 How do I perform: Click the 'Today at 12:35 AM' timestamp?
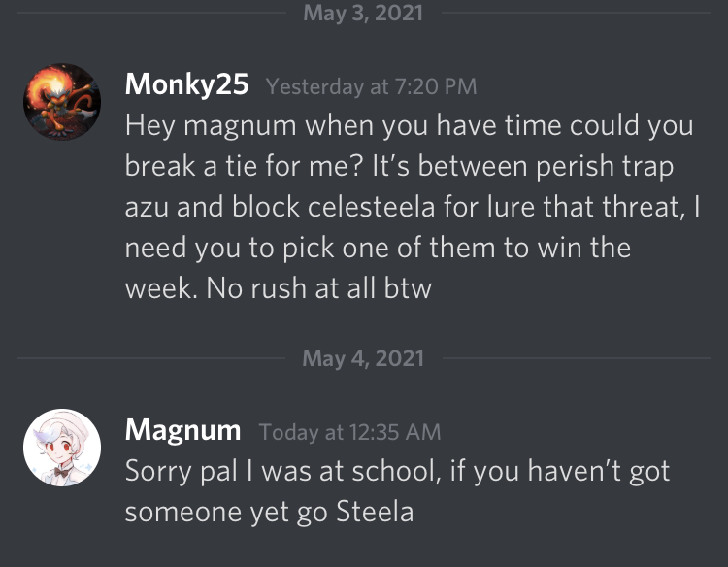coord(350,431)
